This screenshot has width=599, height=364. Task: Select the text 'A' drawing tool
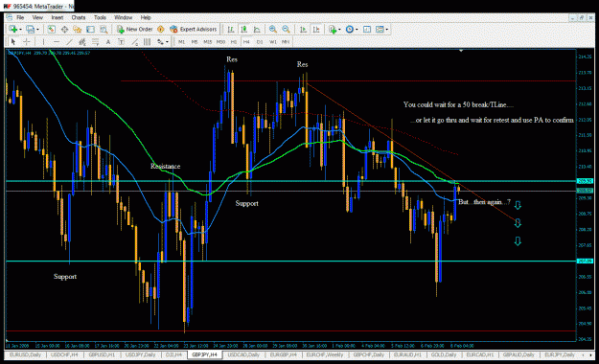(x=108, y=41)
